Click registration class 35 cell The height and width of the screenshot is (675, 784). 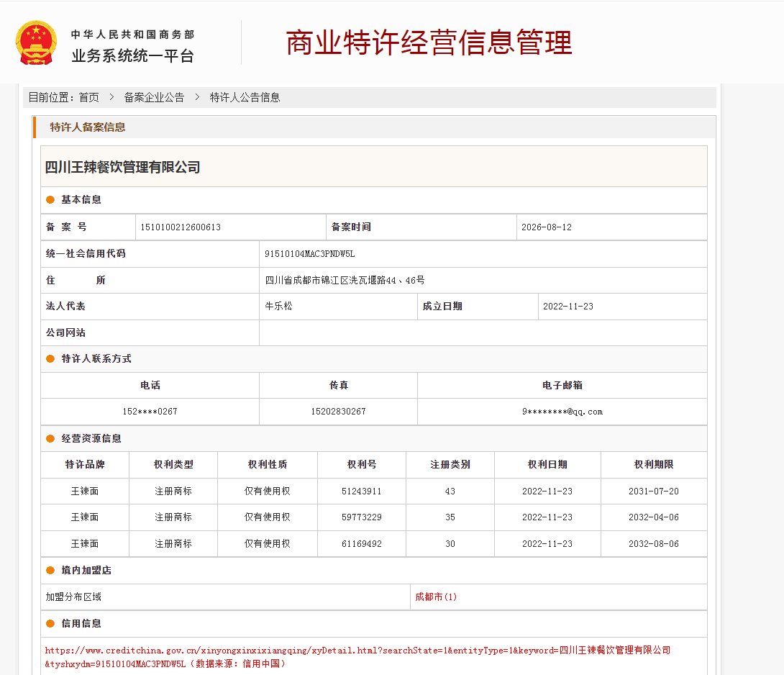pyautogui.click(x=450, y=517)
